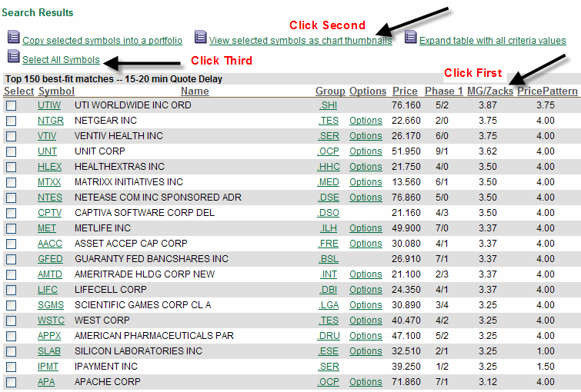The width and height of the screenshot is (581, 392).
Task: Click the Select All Symbols link
Action: click(x=61, y=60)
